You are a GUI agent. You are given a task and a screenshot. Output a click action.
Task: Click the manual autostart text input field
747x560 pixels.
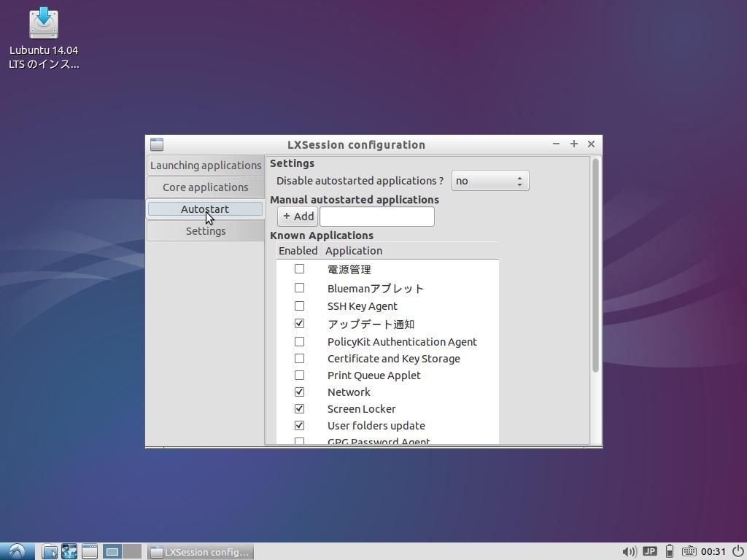[x=377, y=216]
